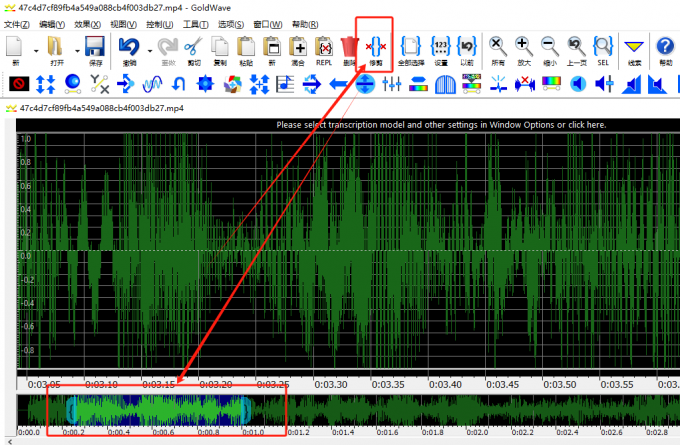Screen dimensions: 680x445
Task: Open the Doppler effect blue sphere icon
Action: [73, 84]
